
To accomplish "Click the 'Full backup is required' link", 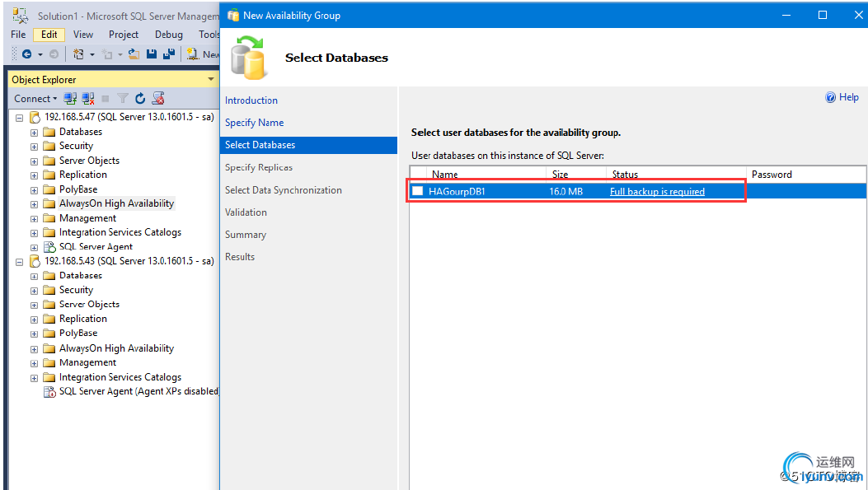I will [x=657, y=191].
